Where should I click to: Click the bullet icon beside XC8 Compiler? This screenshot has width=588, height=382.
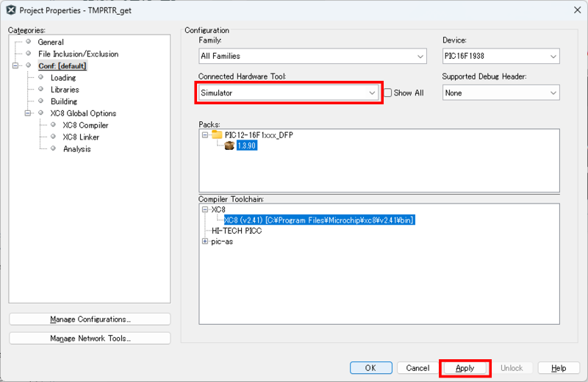click(x=54, y=126)
